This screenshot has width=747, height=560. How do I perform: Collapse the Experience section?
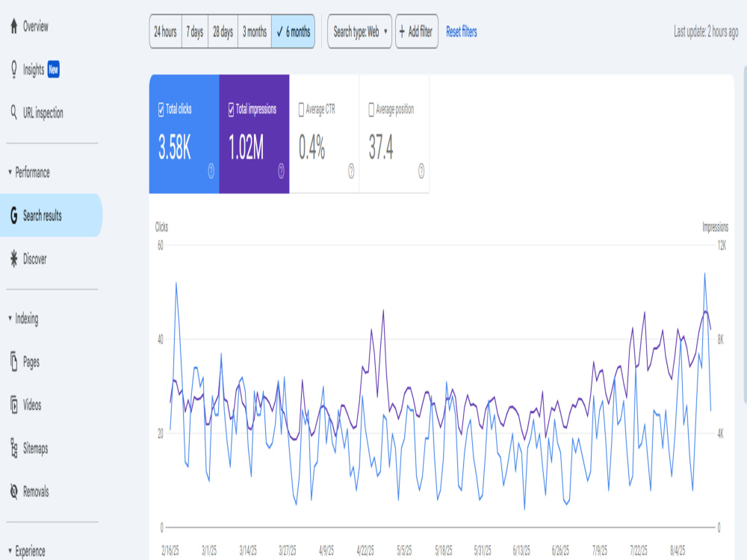[x=10, y=550]
